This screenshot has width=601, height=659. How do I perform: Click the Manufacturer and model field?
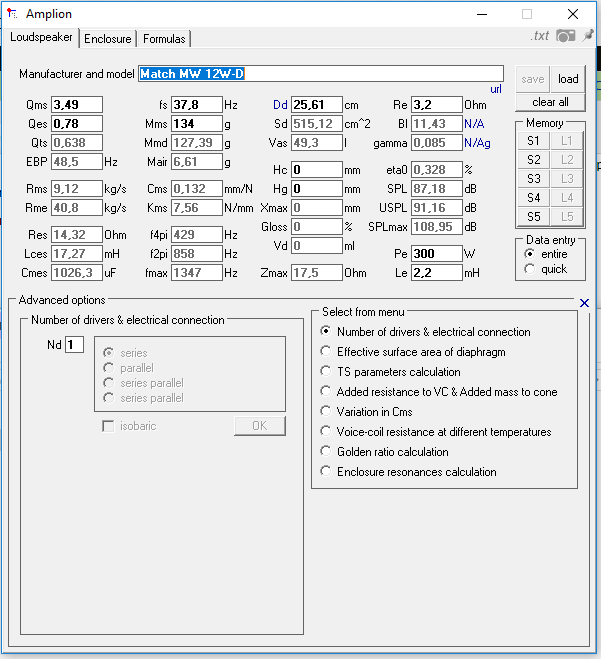(321, 74)
